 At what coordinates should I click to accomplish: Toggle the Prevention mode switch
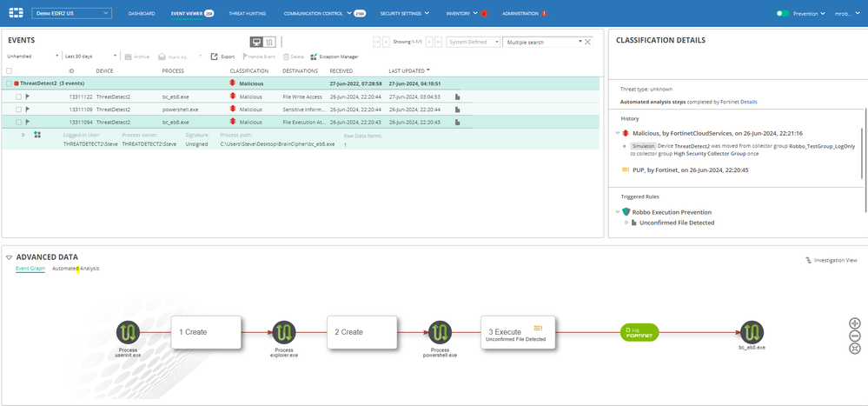click(x=783, y=14)
